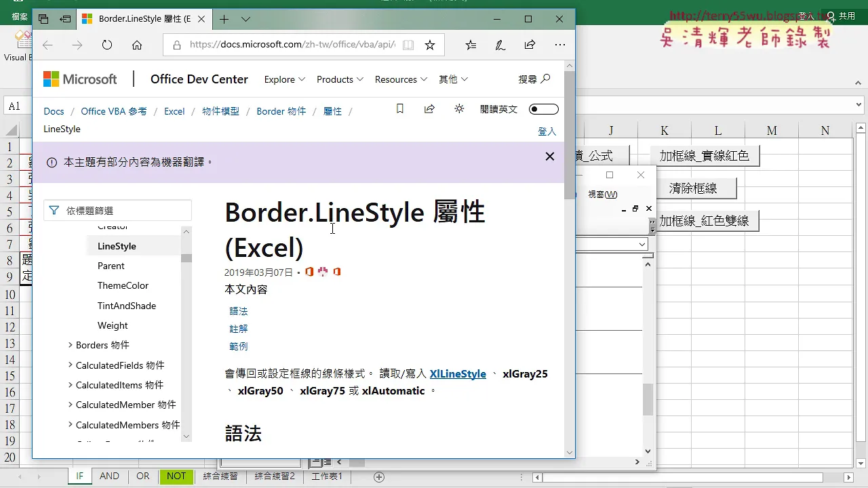Viewport: 868px width, 488px height.
Task: Expand the Products menu
Action: (340, 79)
